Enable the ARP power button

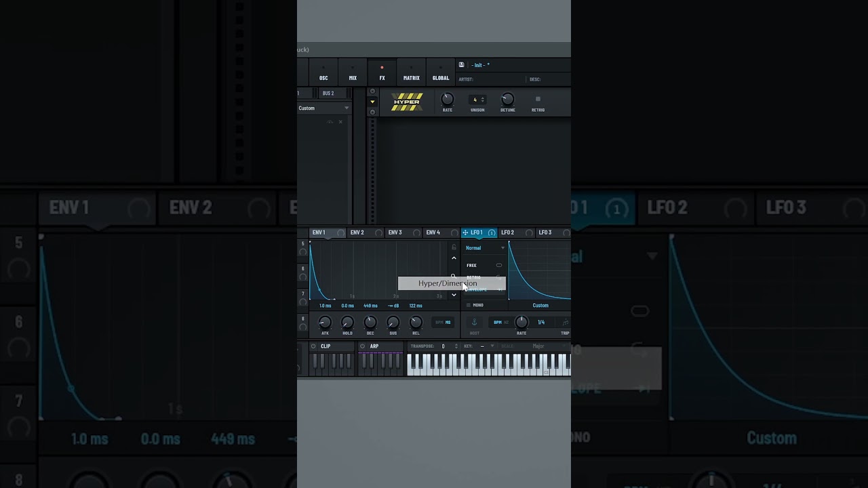point(362,346)
